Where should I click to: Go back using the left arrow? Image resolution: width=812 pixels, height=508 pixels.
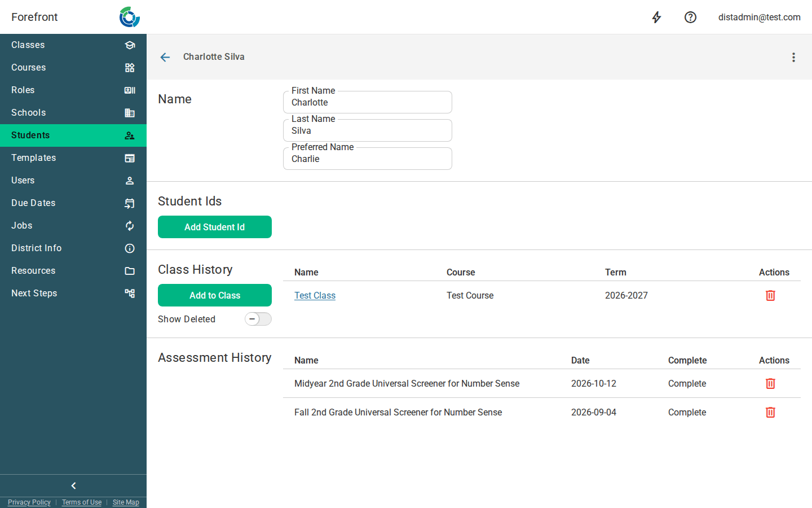[165, 57]
